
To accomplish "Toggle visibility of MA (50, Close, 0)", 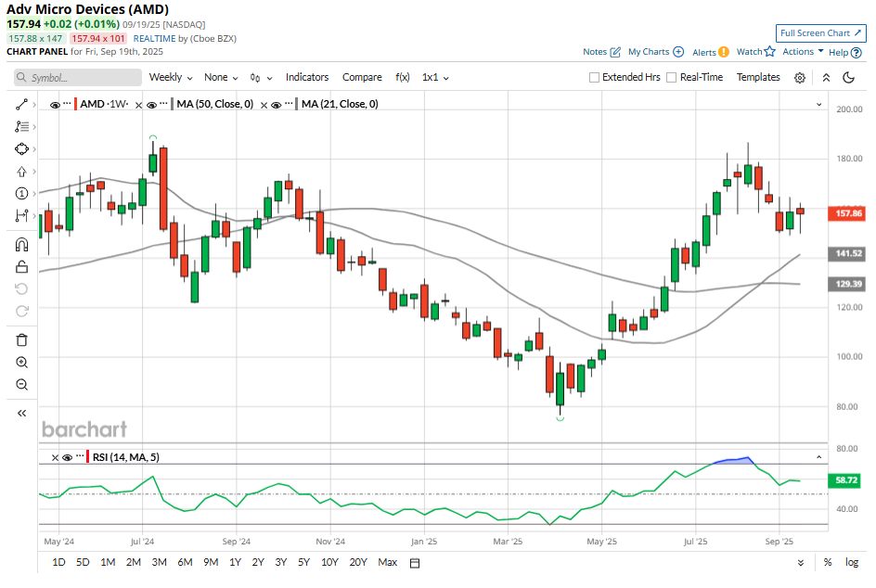I will click(151, 105).
